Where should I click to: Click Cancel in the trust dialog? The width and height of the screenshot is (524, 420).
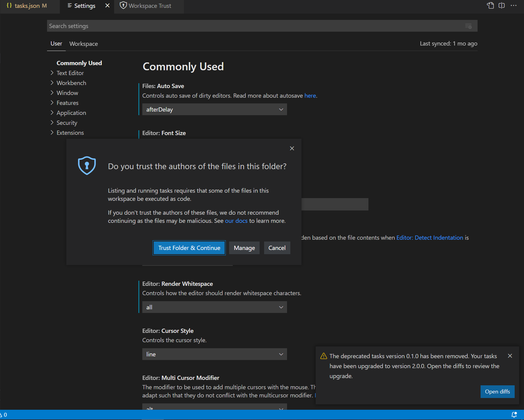pos(277,248)
